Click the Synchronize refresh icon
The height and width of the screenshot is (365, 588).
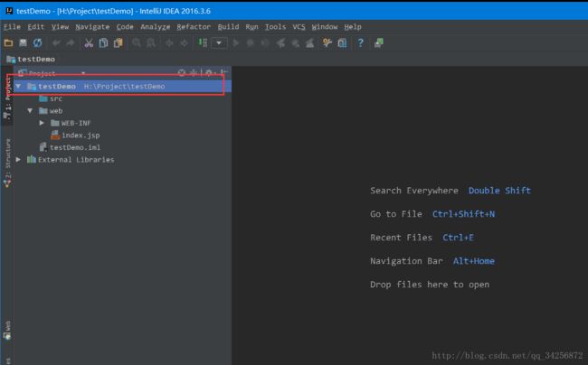pyautogui.click(x=37, y=43)
